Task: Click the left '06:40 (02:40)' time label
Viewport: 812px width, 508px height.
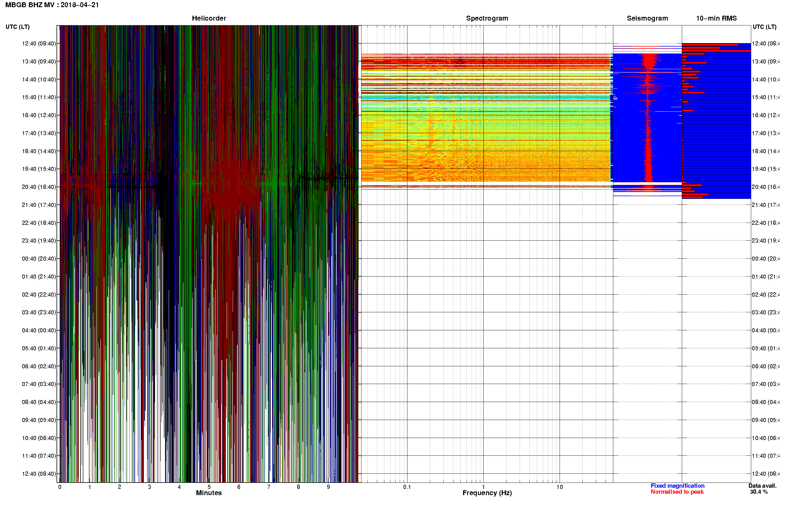Action: 39,366
